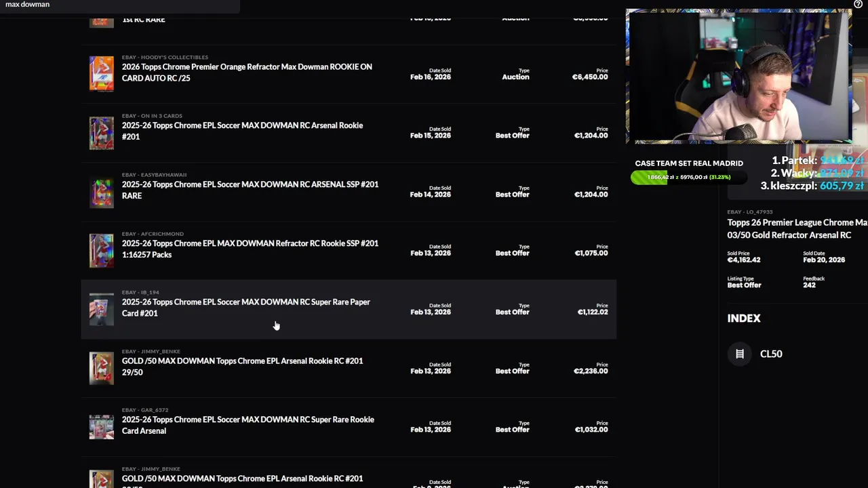Click EBAY - EASYBAYHAWAII seller label

coord(154,175)
